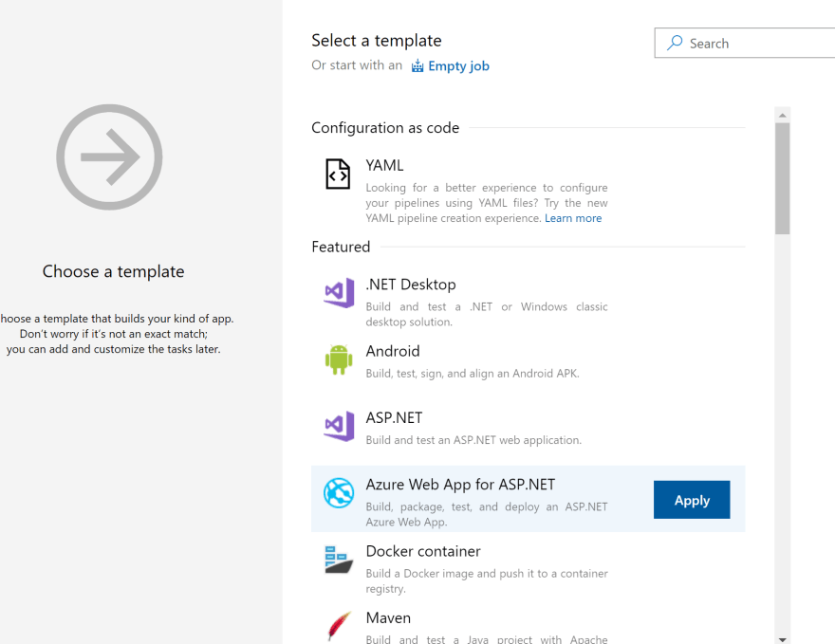Click the scrollbar down arrow
This screenshot has height=644, width=835.
click(x=782, y=639)
